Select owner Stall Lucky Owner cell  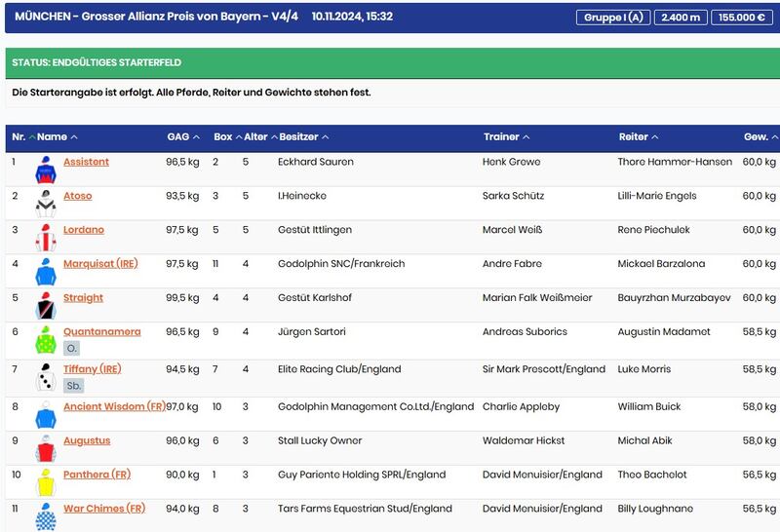[x=320, y=440]
